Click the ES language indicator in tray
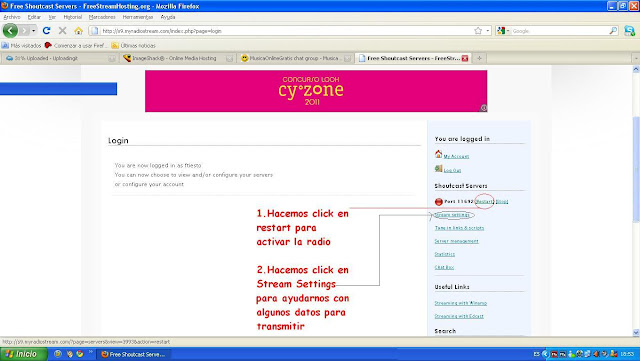This screenshot has width=640, height=361. (537, 354)
